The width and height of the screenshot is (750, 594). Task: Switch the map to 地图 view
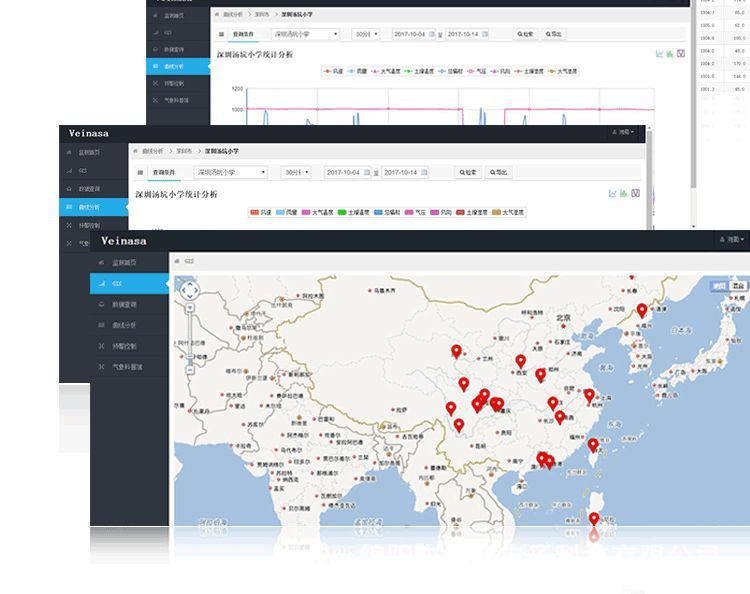tap(719, 286)
